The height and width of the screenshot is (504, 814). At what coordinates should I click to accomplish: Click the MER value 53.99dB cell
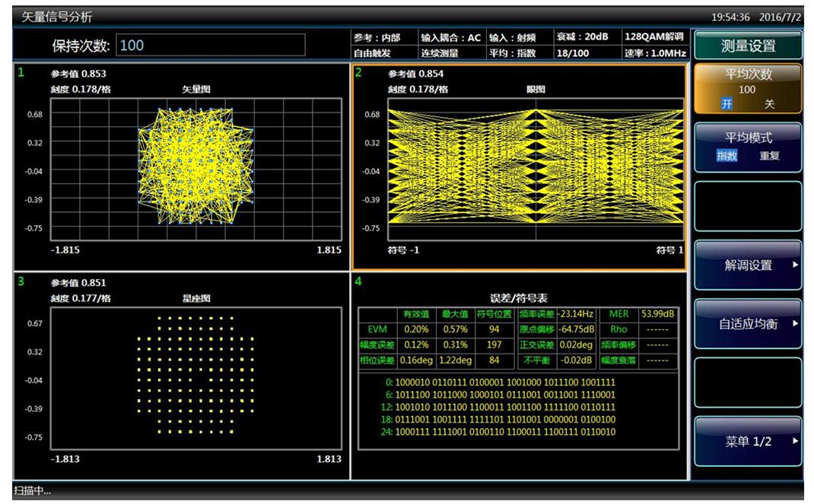point(657,314)
